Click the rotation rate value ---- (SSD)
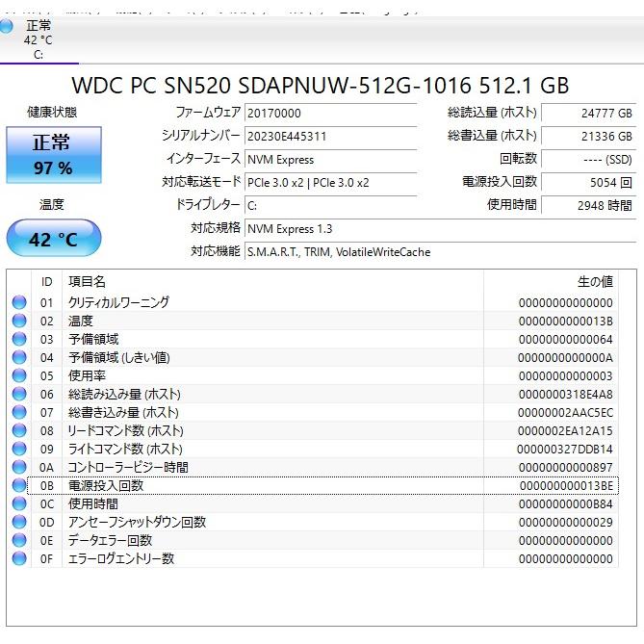 pos(589,160)
